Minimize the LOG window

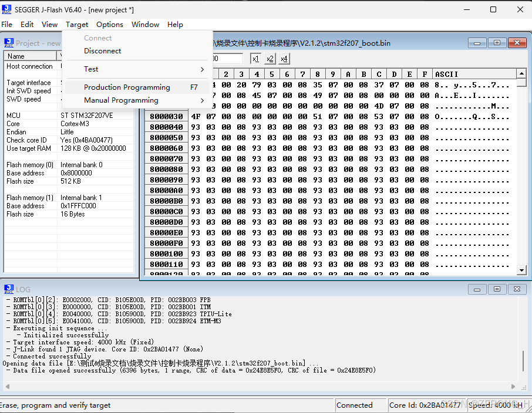pos(477,289)
